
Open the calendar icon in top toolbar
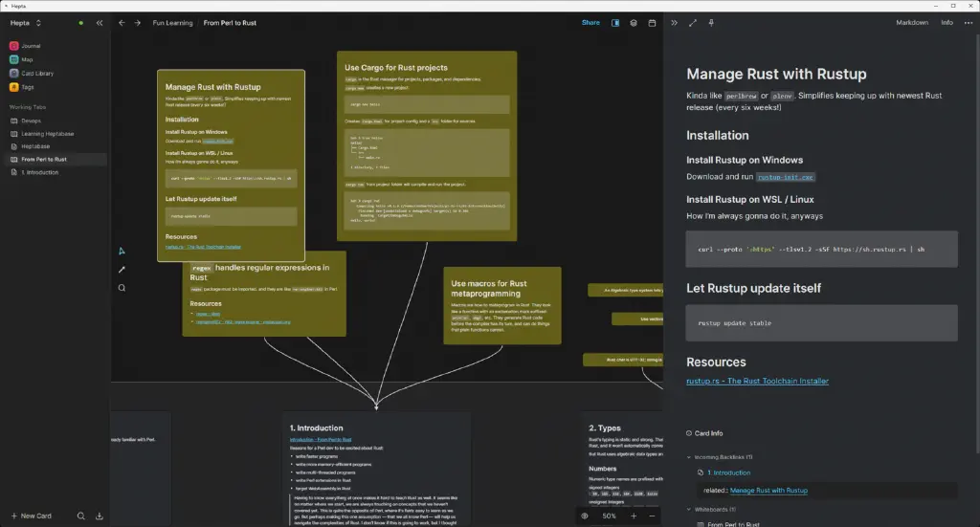click(x=652, y=23)
